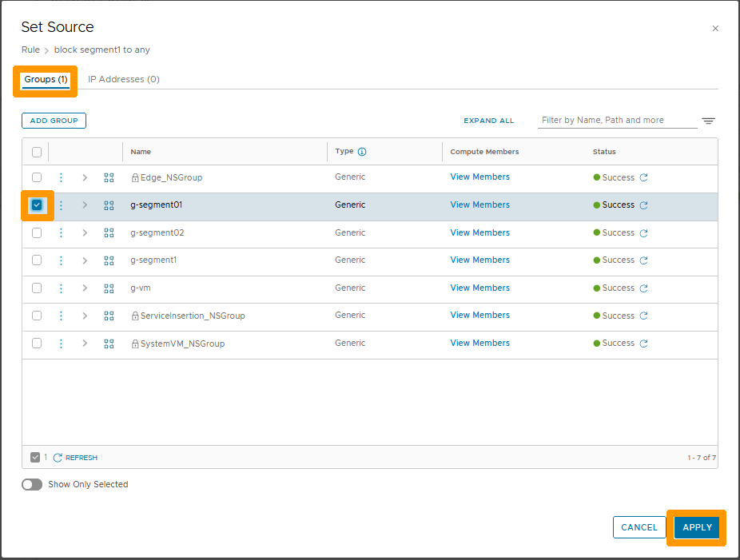Tick the select-all checkbox in header
Image resolution: width=740 pixels, height=560 pixels.
point(37,152)
